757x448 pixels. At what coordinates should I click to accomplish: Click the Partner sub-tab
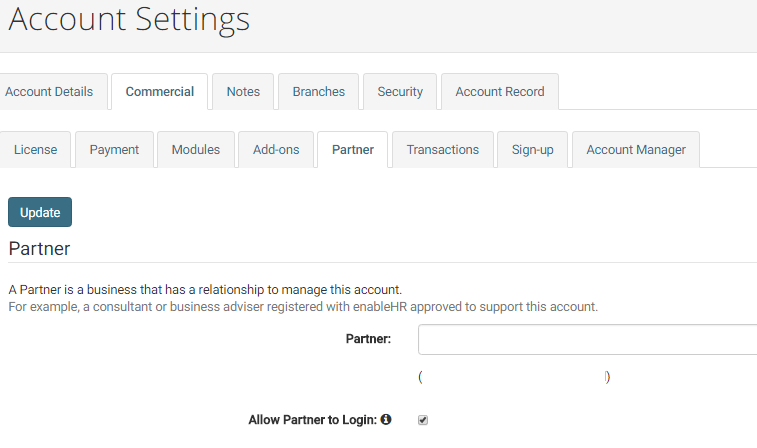tap(353, 150)
